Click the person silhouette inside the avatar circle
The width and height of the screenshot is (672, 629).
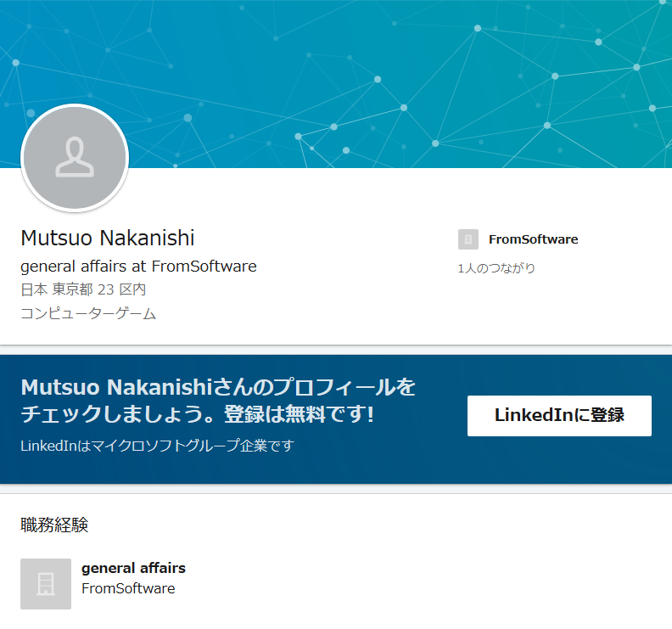point(75,157)
